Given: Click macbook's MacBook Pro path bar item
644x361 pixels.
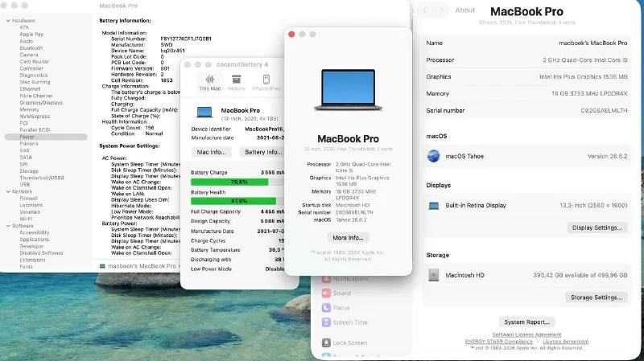Looking at the screenshot, I should coord(138,266).
